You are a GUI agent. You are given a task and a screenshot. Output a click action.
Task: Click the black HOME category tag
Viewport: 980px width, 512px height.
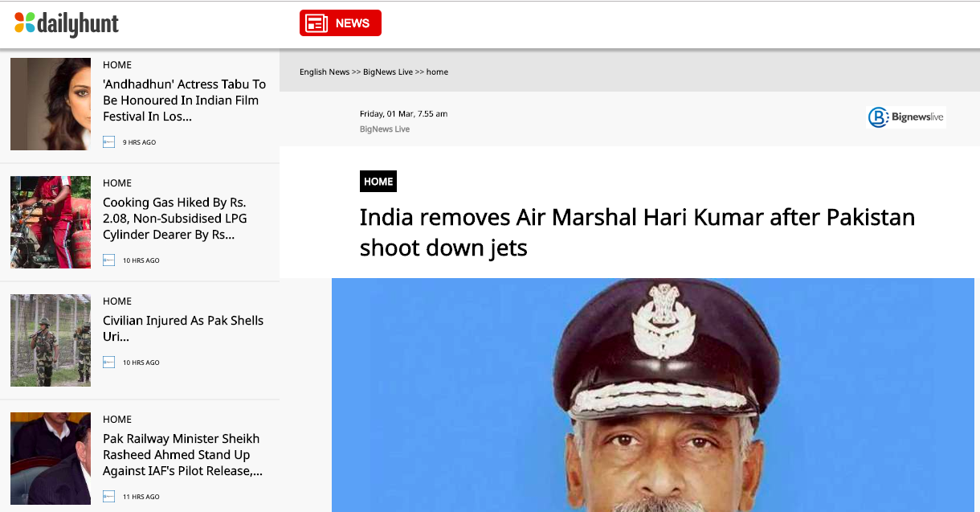pyautogui.click(x=378, y=182)
